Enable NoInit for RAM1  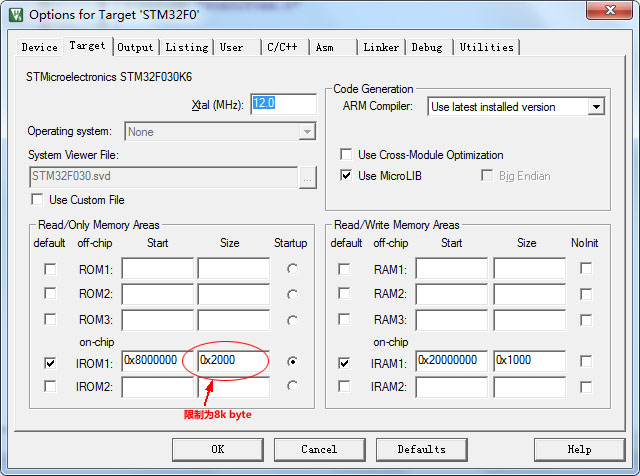(x=586, y=269)
